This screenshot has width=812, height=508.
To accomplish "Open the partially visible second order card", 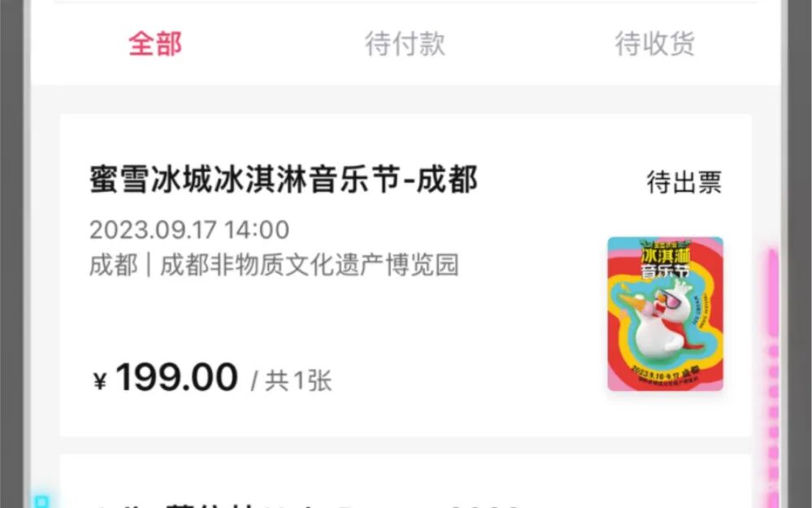I will point(406,482).
